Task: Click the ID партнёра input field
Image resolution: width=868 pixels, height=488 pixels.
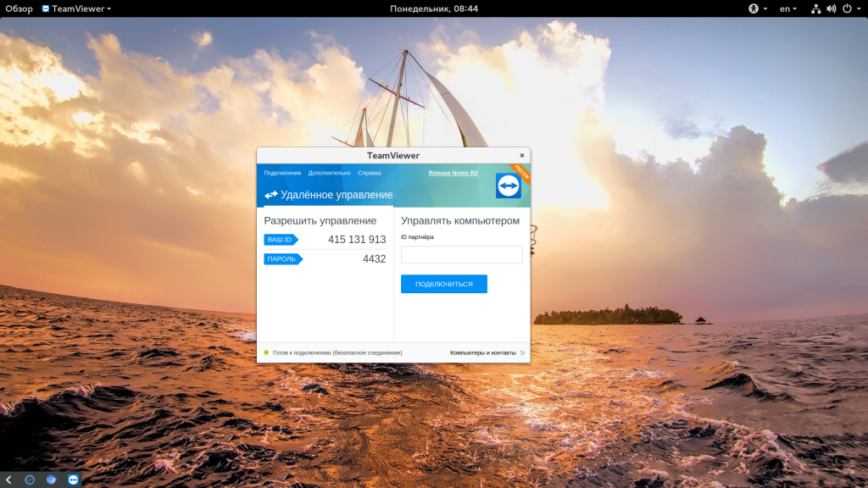Action: point(462,254)
